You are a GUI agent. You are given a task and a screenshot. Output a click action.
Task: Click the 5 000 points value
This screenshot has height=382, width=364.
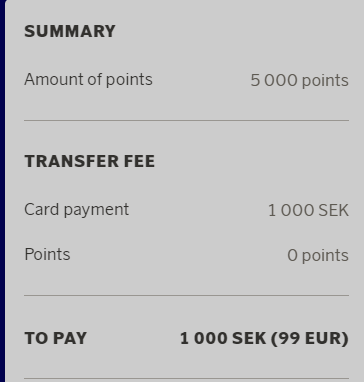[299, 81]
